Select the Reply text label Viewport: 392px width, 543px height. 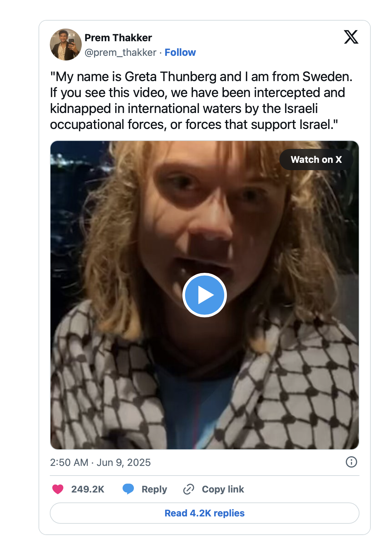point(154,489)
